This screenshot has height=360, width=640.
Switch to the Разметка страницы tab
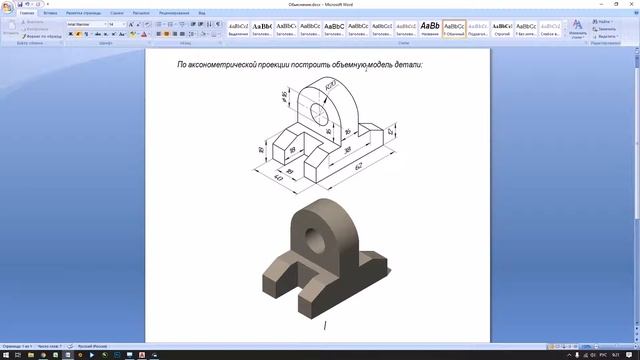[84, 13]
